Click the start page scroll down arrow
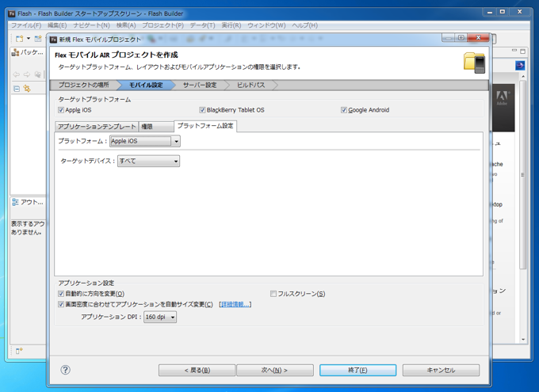The image size is (539, 392). pos(523,340)
